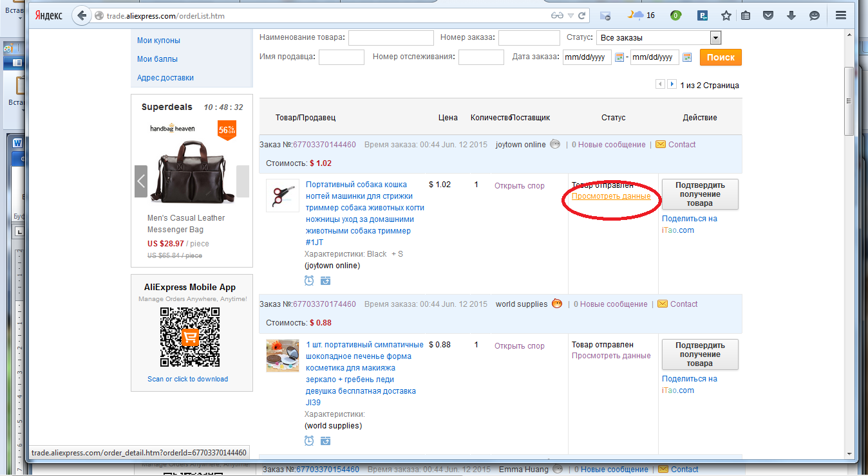Open the mail extension icon in toolbar

tap(605, 15)
